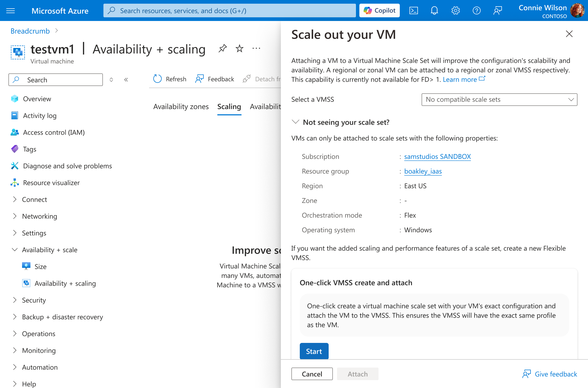Screen dimensions: 588x388
Task: Open Cloud Shell from top bar
Action: click(414, 10)
